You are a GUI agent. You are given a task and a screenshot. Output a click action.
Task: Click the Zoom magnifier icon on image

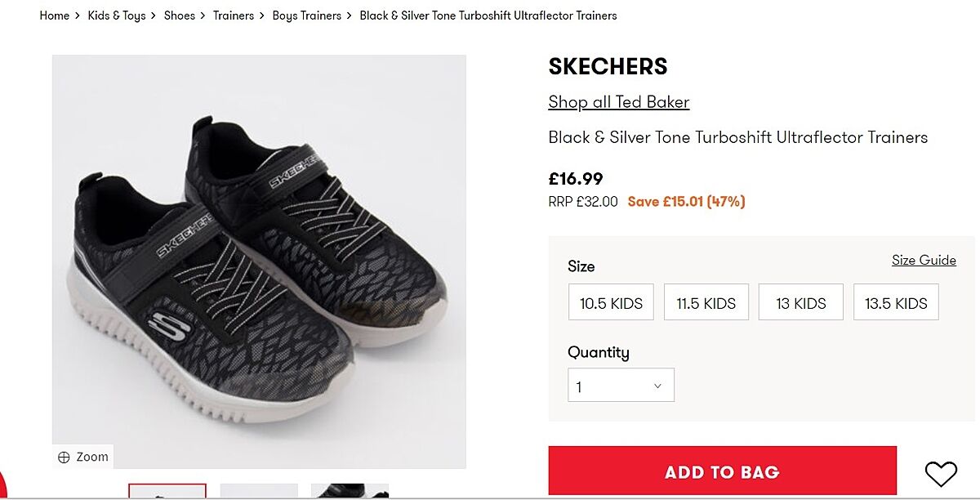(x=64, y=458)
